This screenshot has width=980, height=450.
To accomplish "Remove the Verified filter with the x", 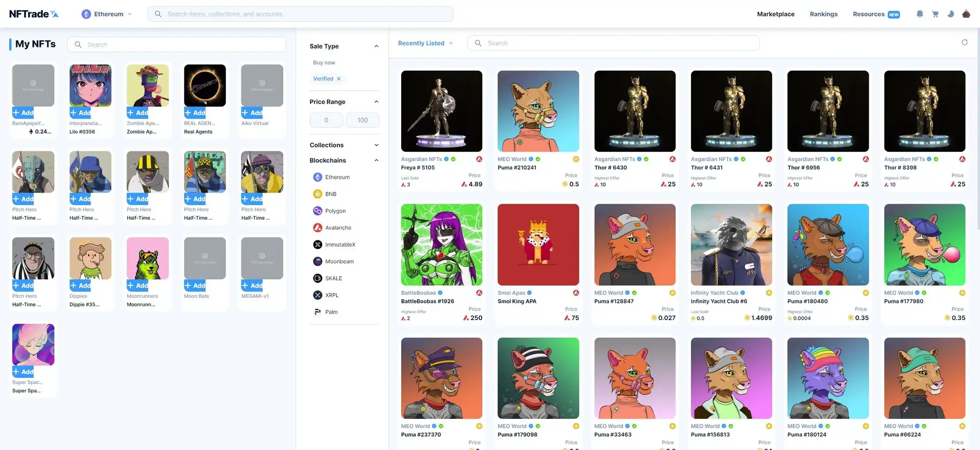I will tap(339, 79).
